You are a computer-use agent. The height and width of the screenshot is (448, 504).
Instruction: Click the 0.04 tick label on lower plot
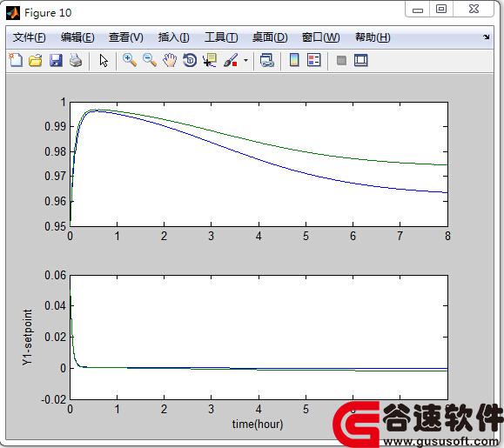click(55, 305)
